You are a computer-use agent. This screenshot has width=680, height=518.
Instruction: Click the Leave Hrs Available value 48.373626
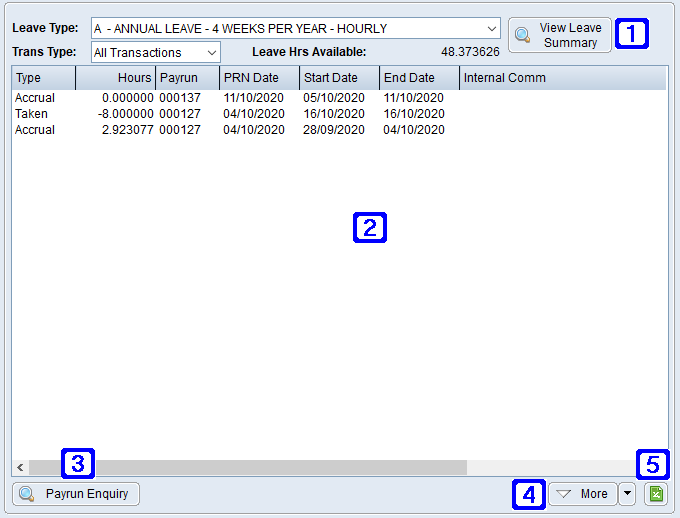click(470, 52)
